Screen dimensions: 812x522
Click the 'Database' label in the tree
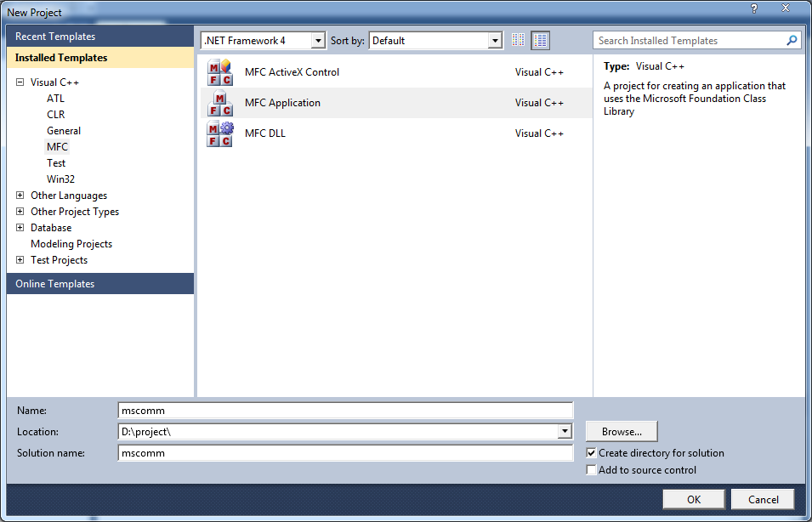coord(51,227)
